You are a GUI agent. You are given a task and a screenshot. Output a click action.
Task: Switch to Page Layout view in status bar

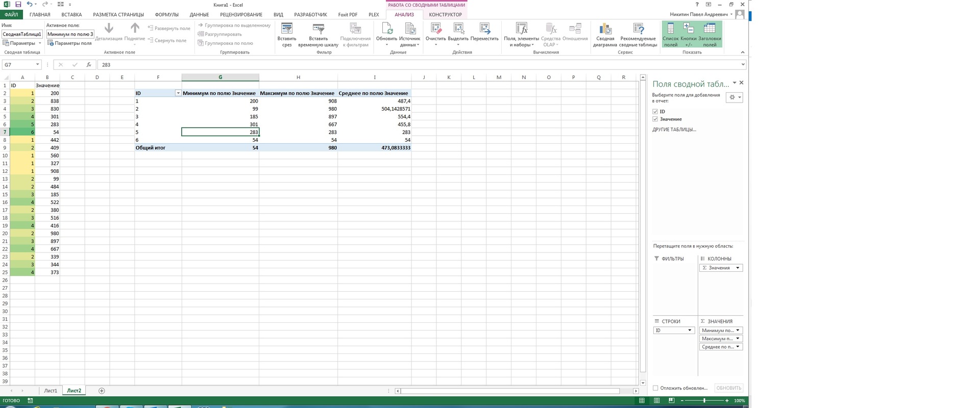pos(657,401)
